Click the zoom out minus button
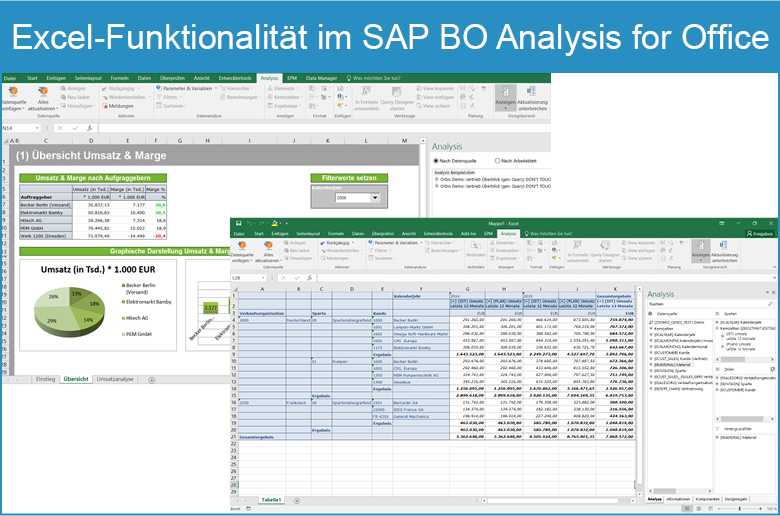 tap(721, 509)
